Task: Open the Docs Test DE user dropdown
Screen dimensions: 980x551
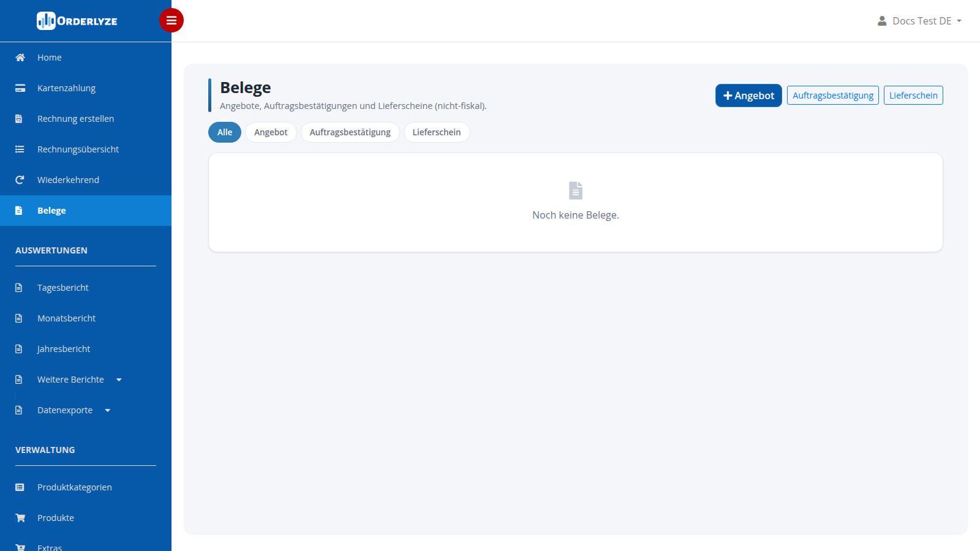Action: (x=919, y=21)
